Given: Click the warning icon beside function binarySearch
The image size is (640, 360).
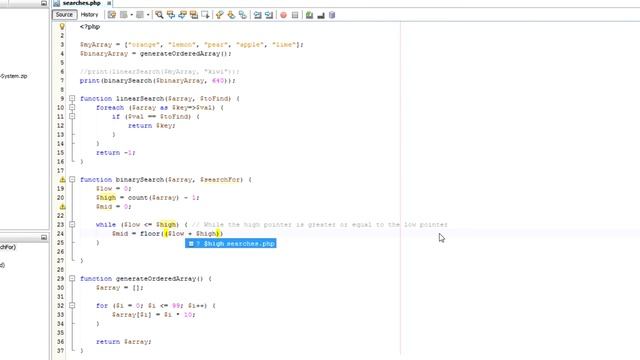Looking at the screenshot, I should [x=62, y=180].
